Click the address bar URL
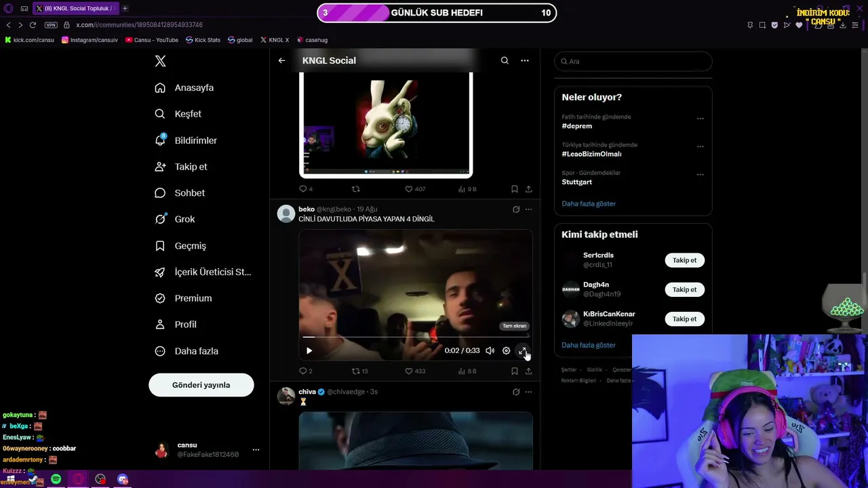The width and height of the screenshot is (868, 488). pos(140,25)
